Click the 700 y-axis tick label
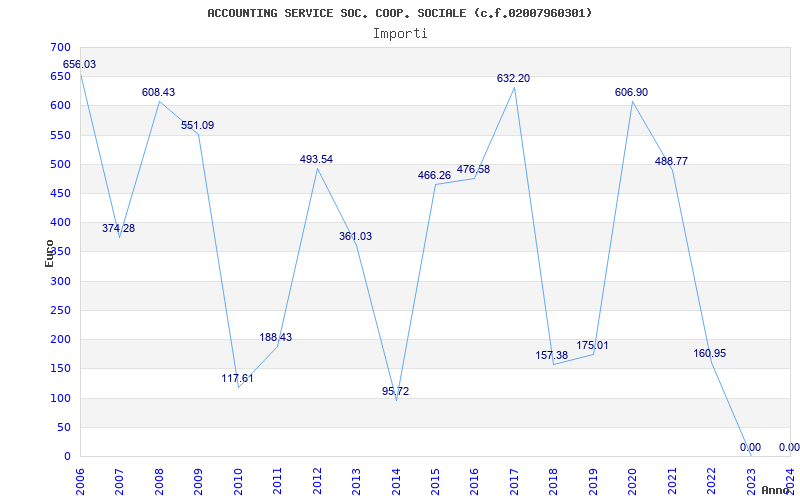This screenshot has height=500, width=800. [60, 47]
